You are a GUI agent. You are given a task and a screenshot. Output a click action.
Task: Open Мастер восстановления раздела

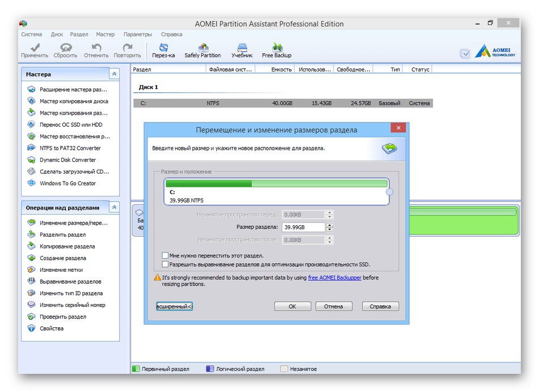69,136
